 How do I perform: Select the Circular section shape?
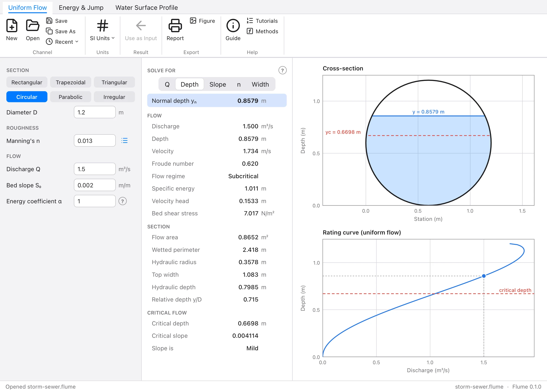[27, 97]
